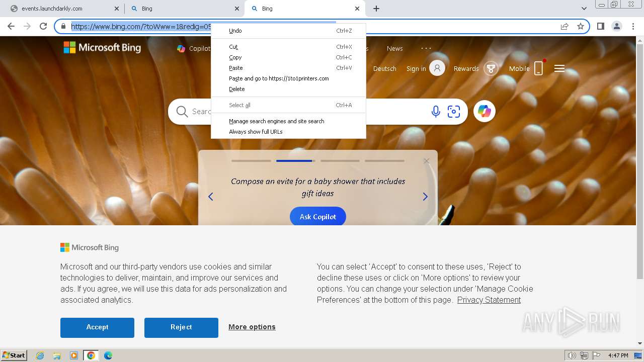Click the Sign in avatar icon
This screenshot has height=362, width=644.
437,68
